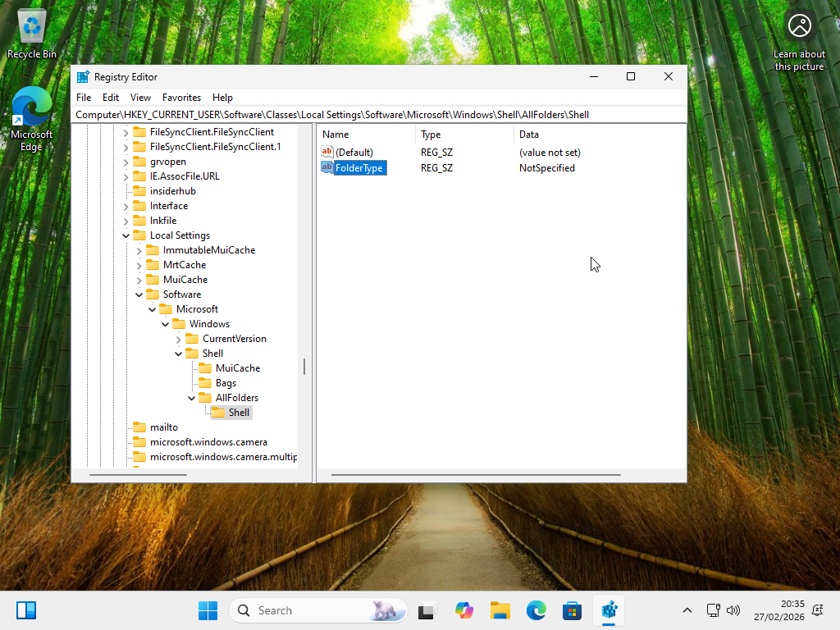Image resolution: width=840 pixels, height=630 pixels.
Task: Open the network status tray icon
Action: point(713,610)
